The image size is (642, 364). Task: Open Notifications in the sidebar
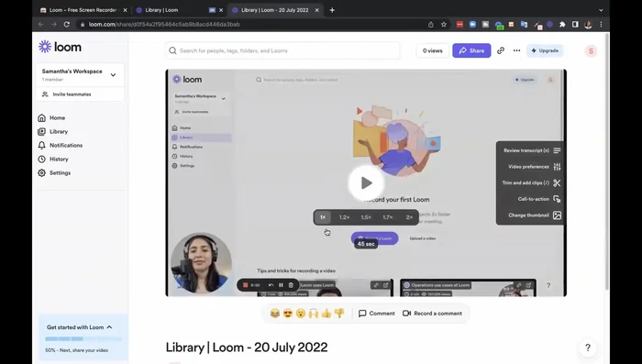click(x=66, y=146)
